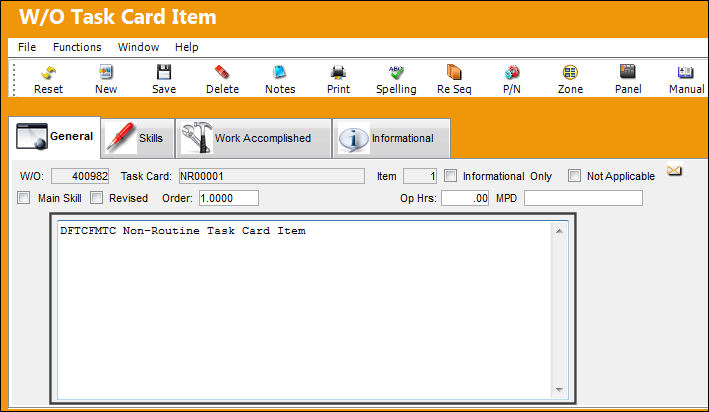Tick the Revised checkbox

click(x=96, y=198)
